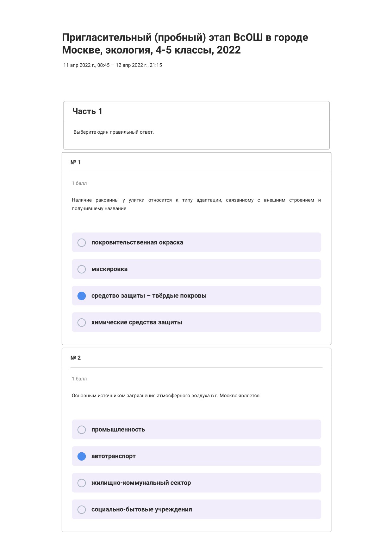
Task: Click the автотранспорт answer label
Action: [x=114, y=456]
